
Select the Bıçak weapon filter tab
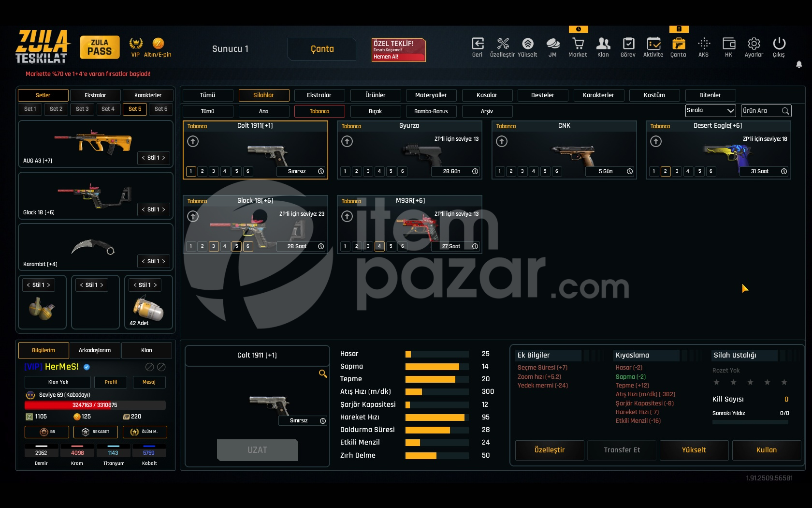tap(376, 111)
